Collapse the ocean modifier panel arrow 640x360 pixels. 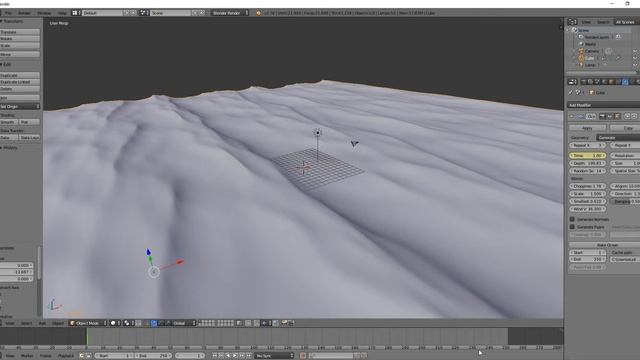pyautogui.click(x=572, y=116)
